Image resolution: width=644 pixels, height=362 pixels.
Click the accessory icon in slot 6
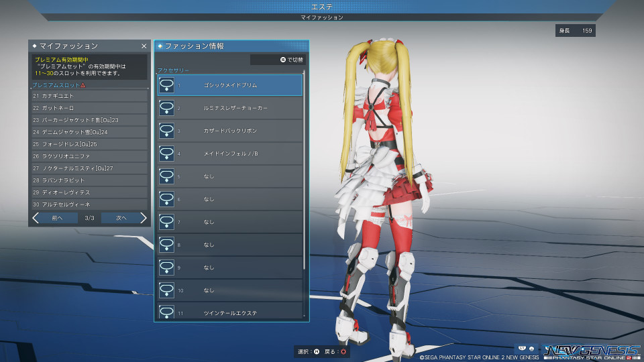click(x=166, y=199)
